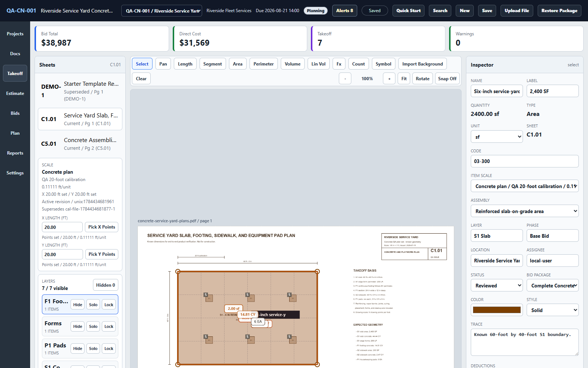Activate the Lin Vol tool
The width and height of the screenshot is (588, 368).
point(319,64)
